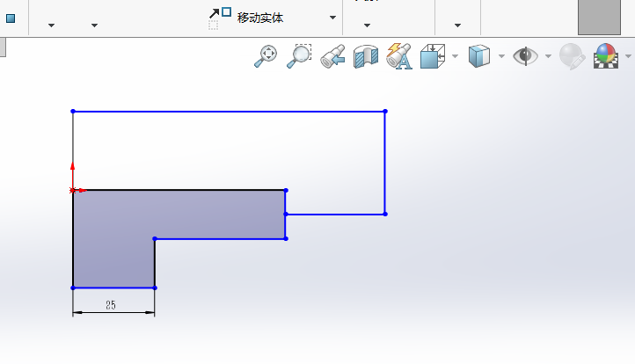Expand dropdown beside Apply Scene icon
The width and height of the screenshot is (635, 364).
click(628, 56)
